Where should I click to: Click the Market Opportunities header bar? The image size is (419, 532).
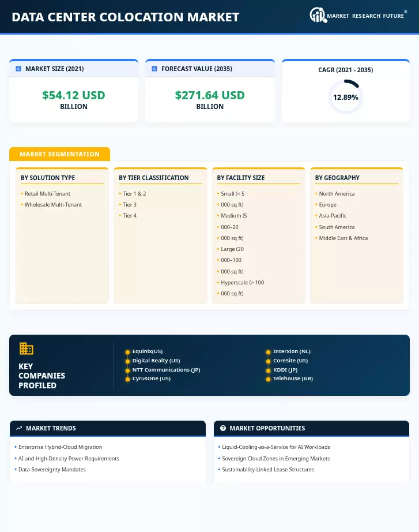(x=311, y=428)
